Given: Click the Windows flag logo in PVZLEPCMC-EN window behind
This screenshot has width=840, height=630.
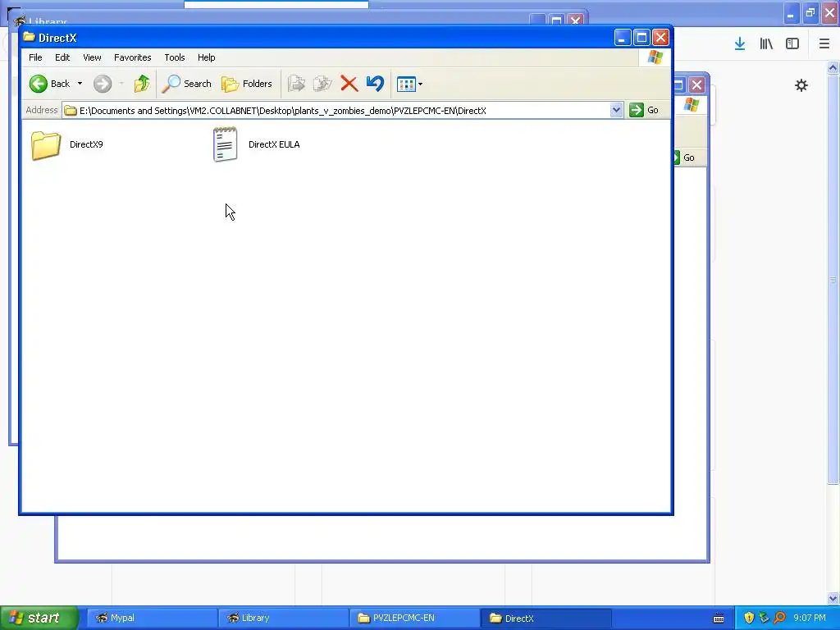Looking at the screenshot, I should point(691,104).
